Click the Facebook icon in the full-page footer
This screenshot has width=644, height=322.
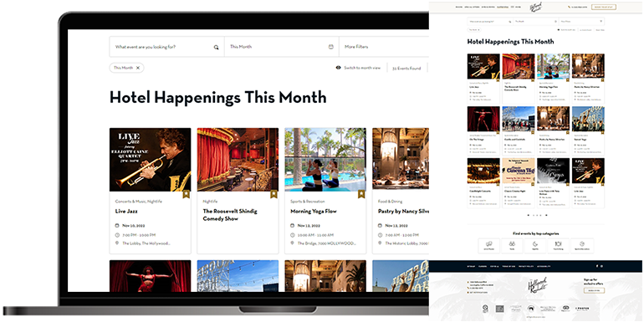point(597,266)
